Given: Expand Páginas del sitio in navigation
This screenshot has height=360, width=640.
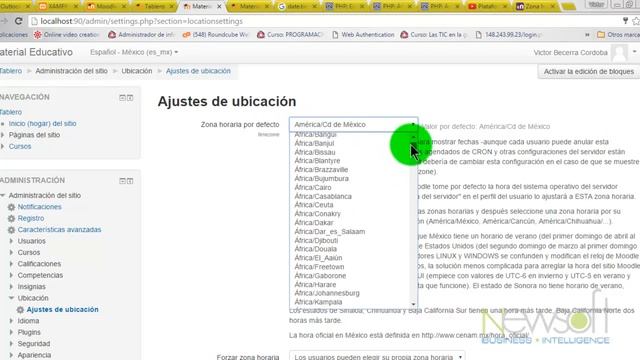Looking at the screenshot, I should click(3, 135).
